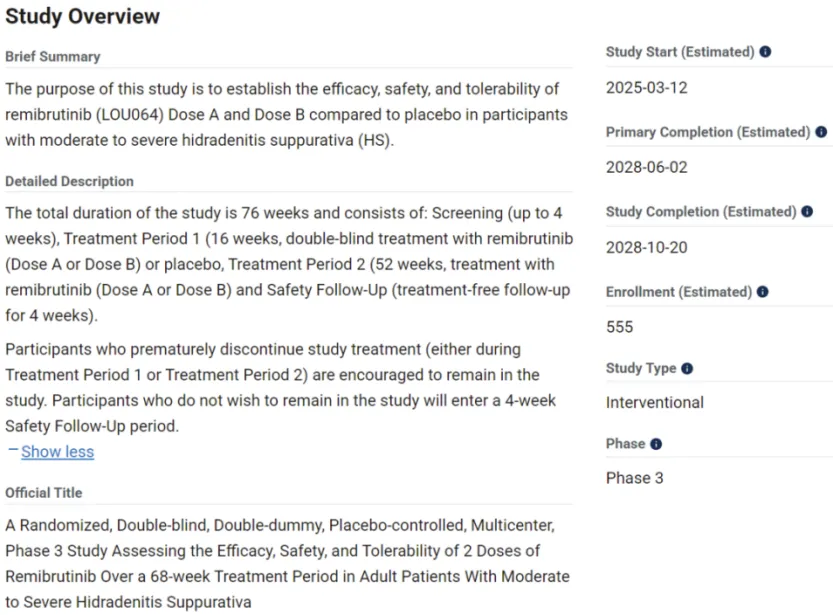
Task: Open the Primary Completion (Estimated) info icon
Action: coord(821,132)
